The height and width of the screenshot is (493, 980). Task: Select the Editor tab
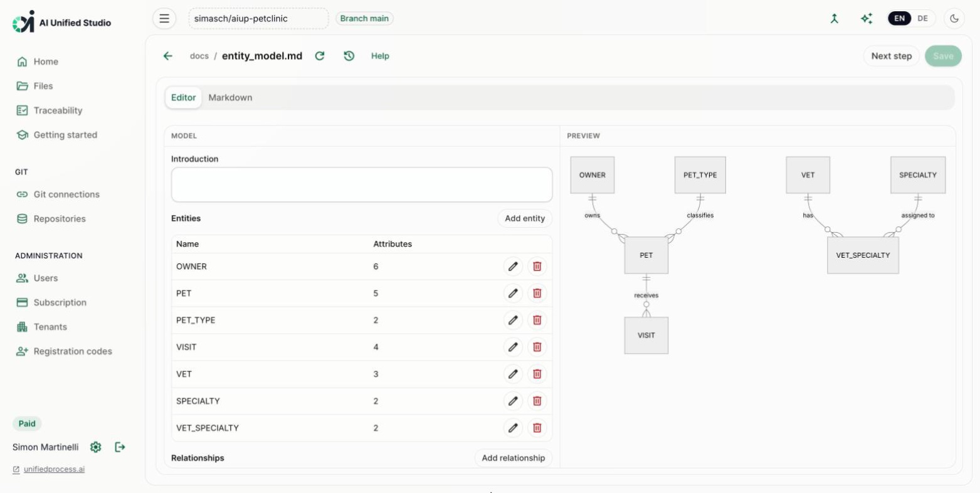[184, 97]
